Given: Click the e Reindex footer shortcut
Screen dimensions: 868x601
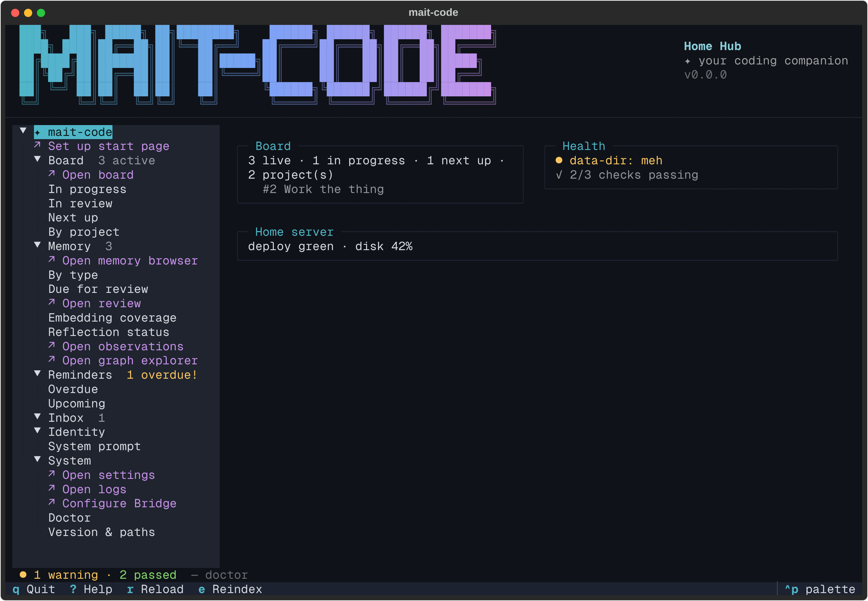Looking at the screenshot, I should point(230,589).
